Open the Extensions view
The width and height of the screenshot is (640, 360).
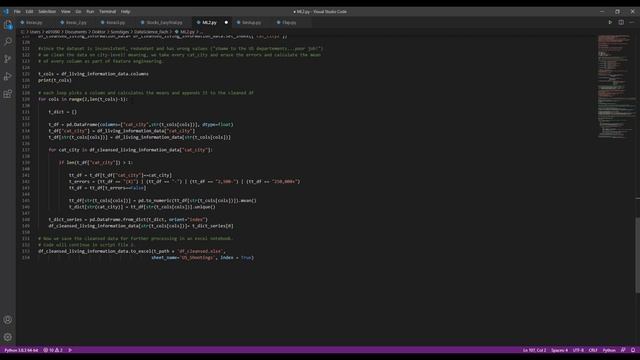pos(8,94)
